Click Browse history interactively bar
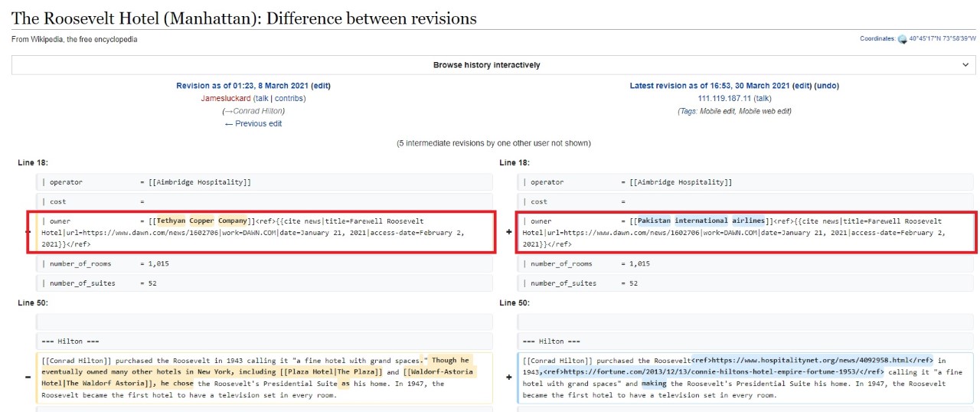Image resolution: width=980 pixels, height=412 pixels. coord(493,65)
